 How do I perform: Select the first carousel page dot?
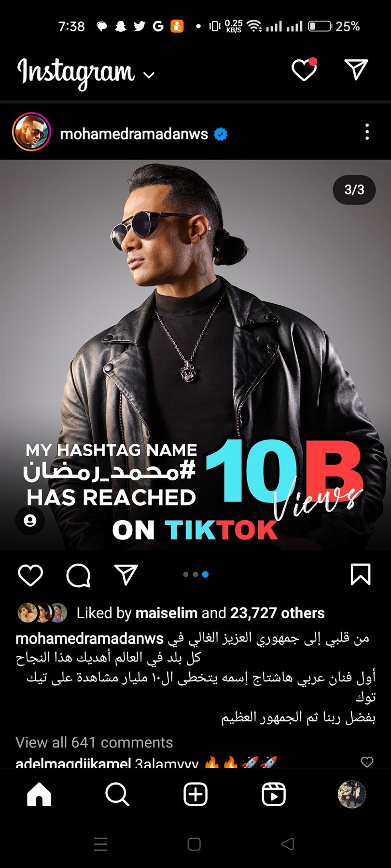pyautogui.click(x=186, y=574)
